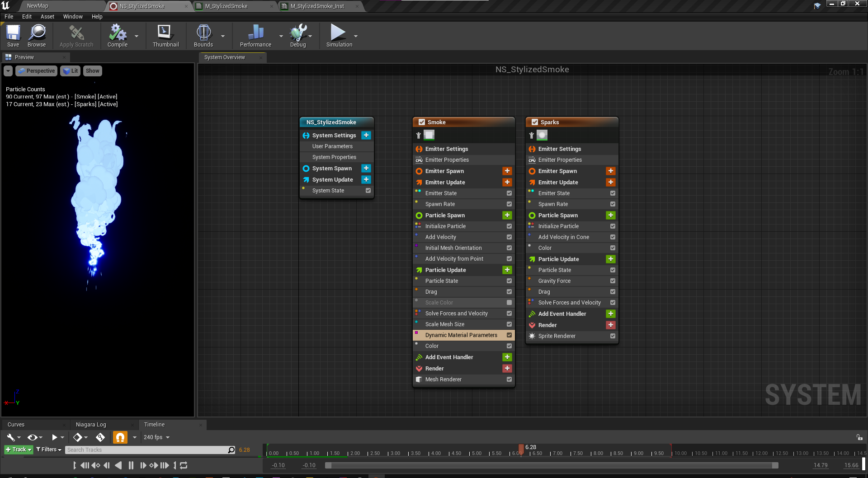Add renderer to Smoke Render section
868x478 pixels.
pos(507,368)
